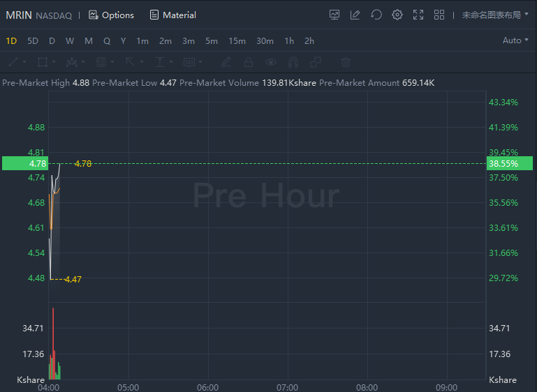Select the magnet snap tool
The height and width of the screenshot is (392, 537).
[293, 62]
